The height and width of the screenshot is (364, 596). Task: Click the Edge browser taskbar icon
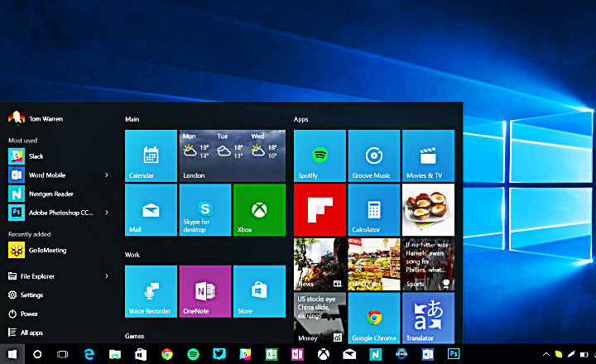(x=89, y=354)
